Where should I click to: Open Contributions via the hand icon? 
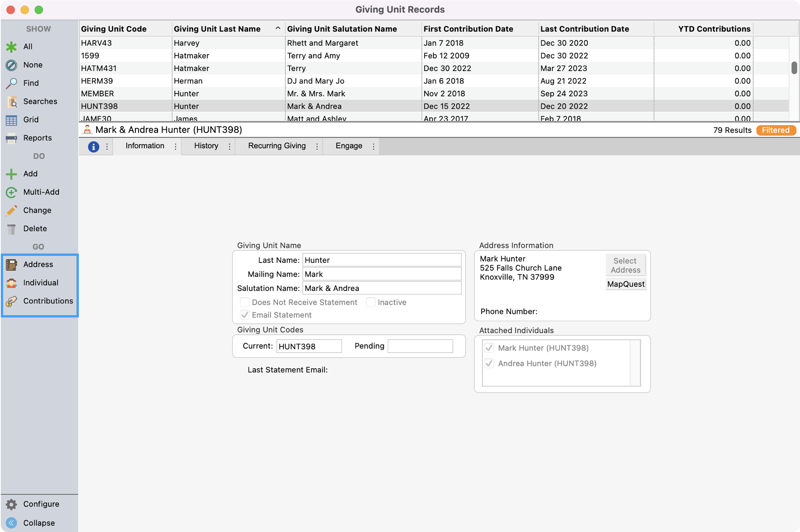pos(11,301)
